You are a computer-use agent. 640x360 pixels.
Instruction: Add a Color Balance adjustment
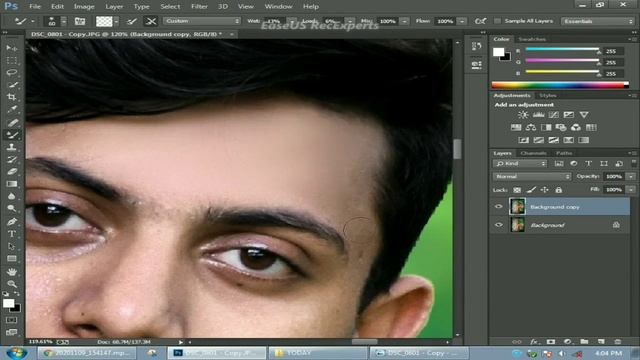pos(531,127)
